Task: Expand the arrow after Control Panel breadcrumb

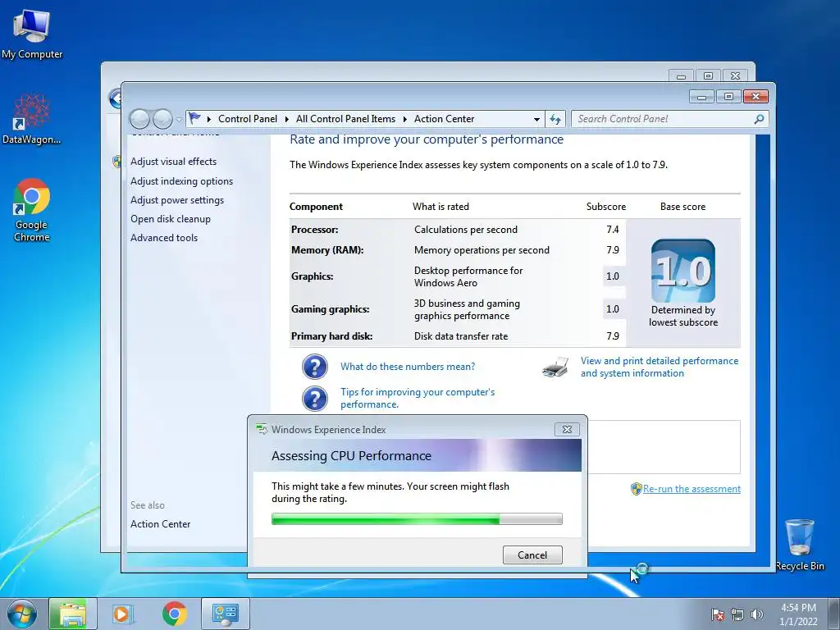Action: 286,120
